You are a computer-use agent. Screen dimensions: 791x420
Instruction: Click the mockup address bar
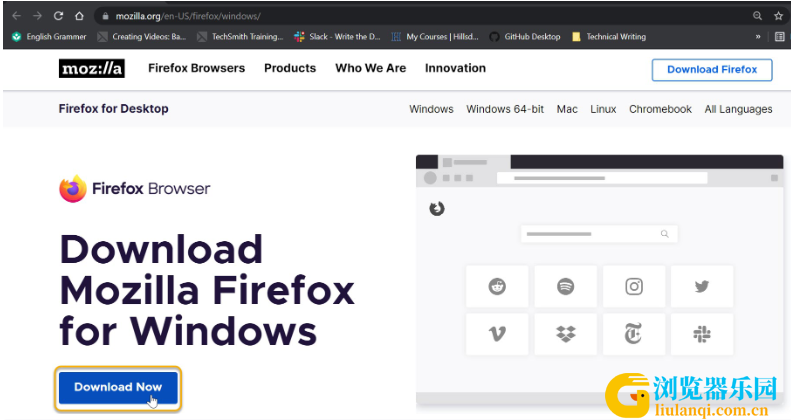click(602, 178)
